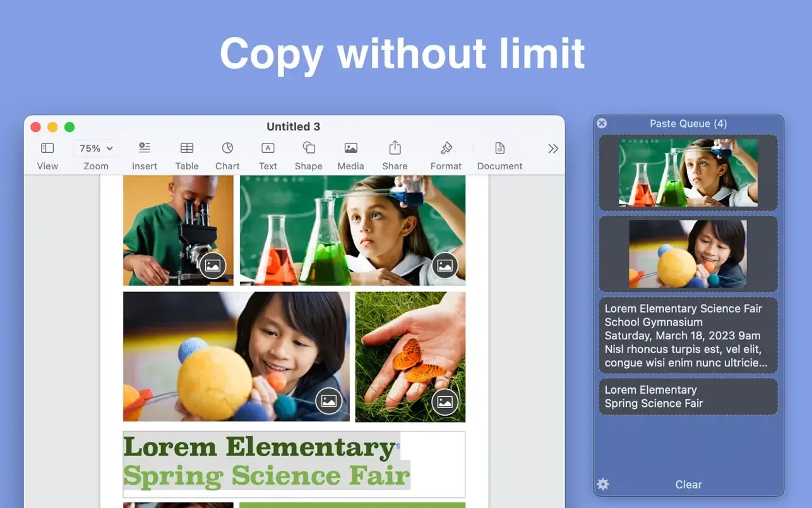Click the image placeholder badge on the microscope photo

pos(213,265)
